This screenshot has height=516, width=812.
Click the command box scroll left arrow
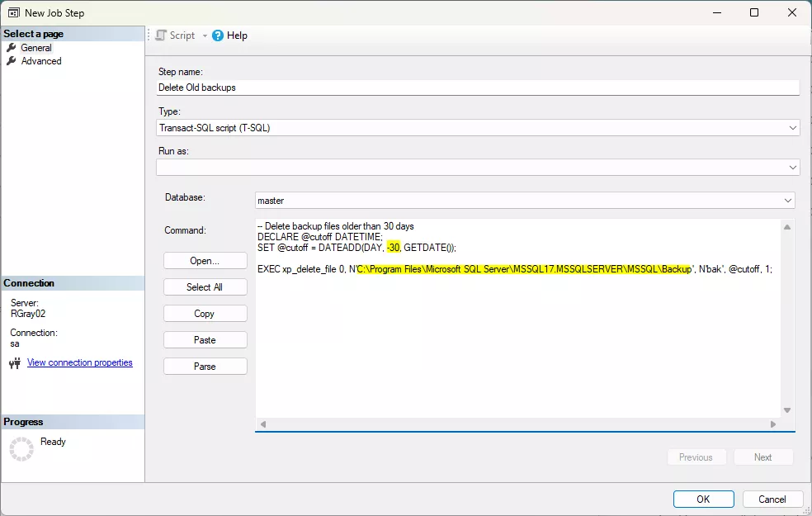(263, 424)
